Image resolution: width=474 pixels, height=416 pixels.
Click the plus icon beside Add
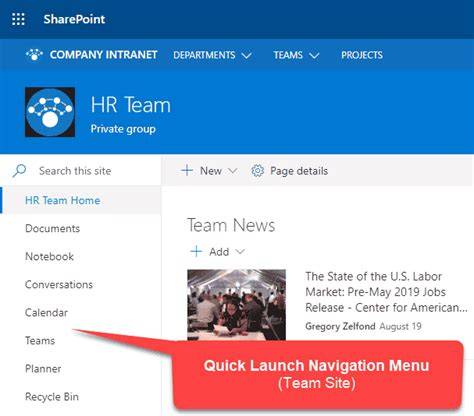tap(196, 251)
